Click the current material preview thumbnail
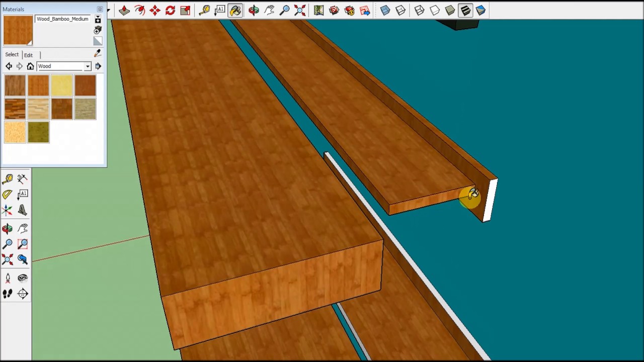 (18, 30)
